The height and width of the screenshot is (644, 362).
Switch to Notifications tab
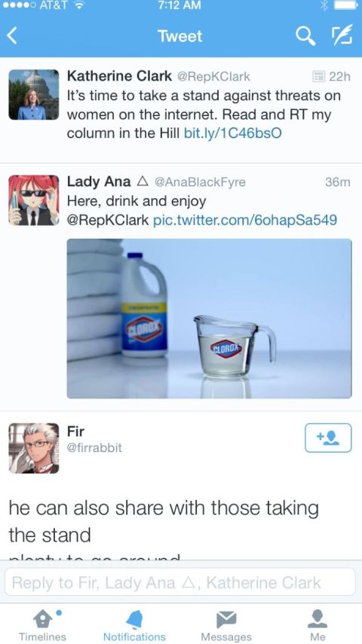[x=134, y=624]
